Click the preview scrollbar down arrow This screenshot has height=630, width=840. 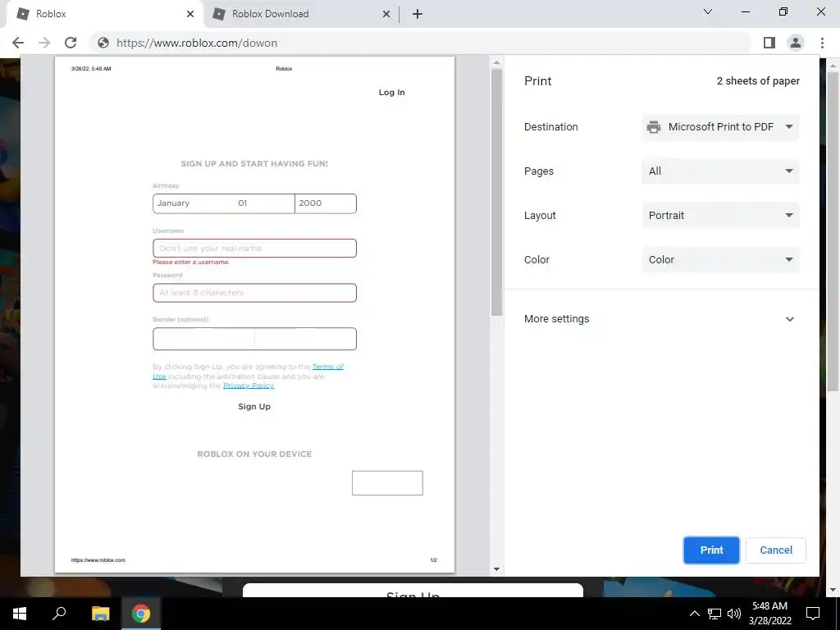(496, 569)
